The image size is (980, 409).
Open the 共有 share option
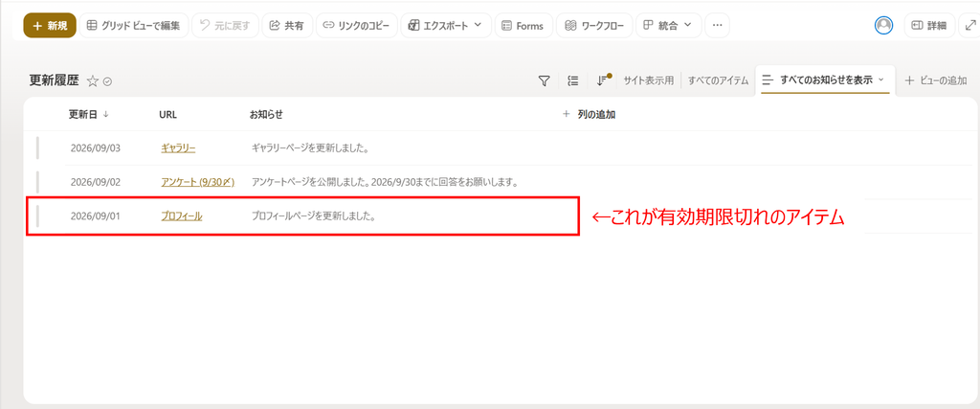pos(287,26)
